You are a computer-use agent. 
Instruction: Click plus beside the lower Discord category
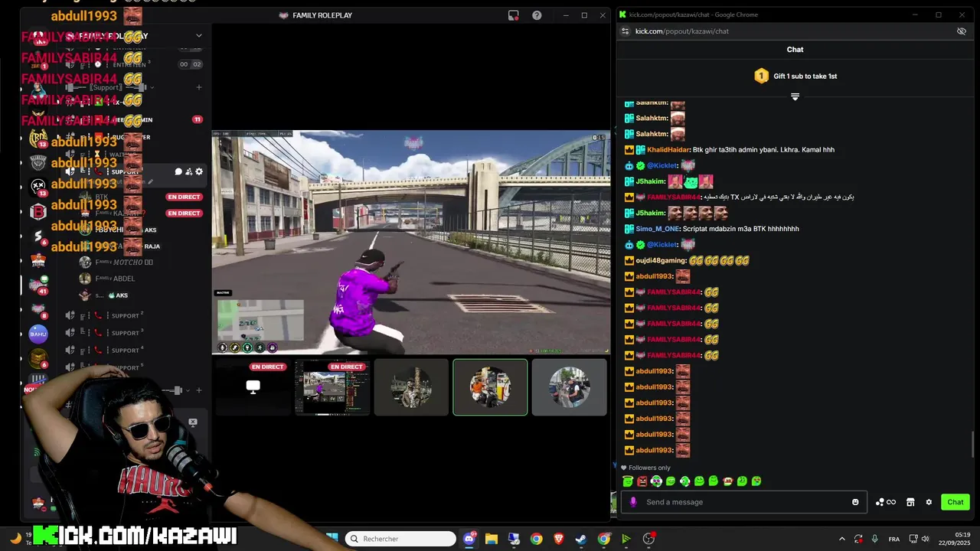[x=199, y=390]
